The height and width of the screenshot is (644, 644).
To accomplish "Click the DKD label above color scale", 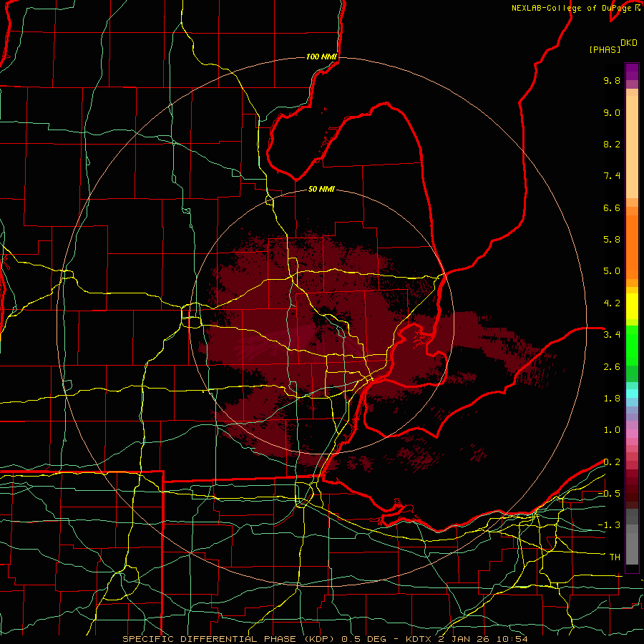I will [629, 43].
